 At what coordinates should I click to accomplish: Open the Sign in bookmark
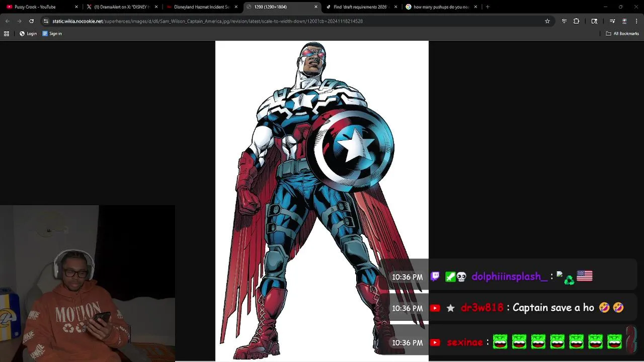click(x=52, y=34)
